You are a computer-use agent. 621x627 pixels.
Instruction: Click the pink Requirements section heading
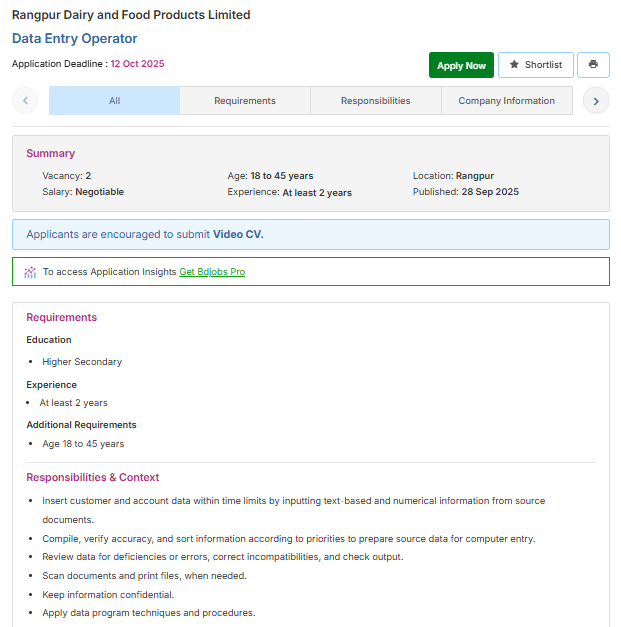[x=62, y=318]
